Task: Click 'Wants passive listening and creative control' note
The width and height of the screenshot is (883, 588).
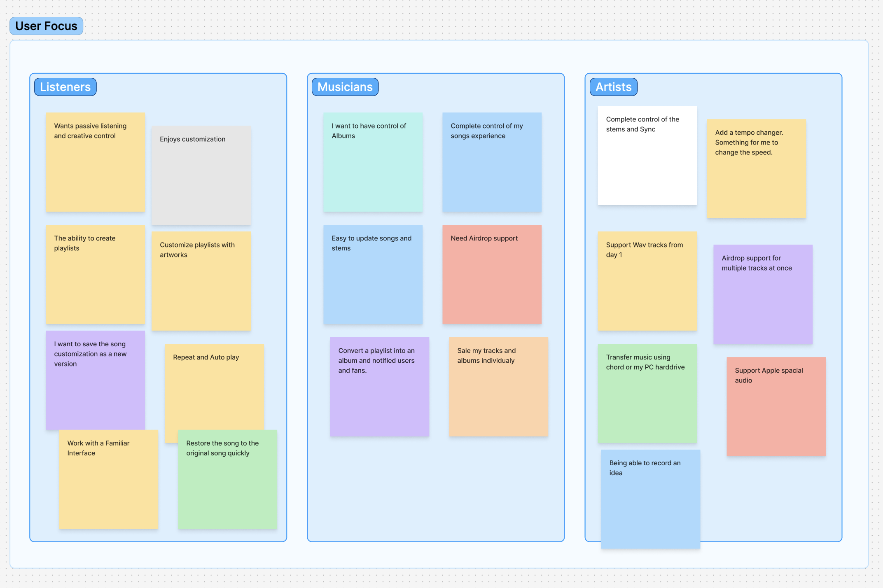Action: 95,162
